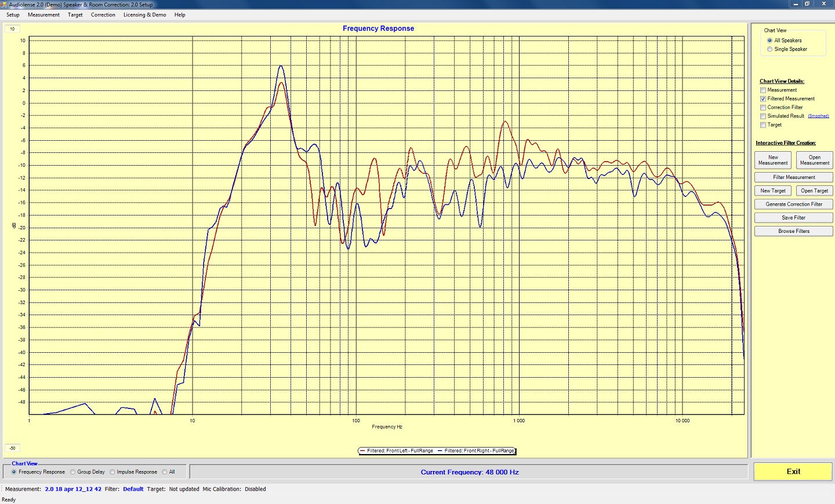Screen dimensions: 835x504
Task: Click the Open Target button
Action: (x=814, y=191)
